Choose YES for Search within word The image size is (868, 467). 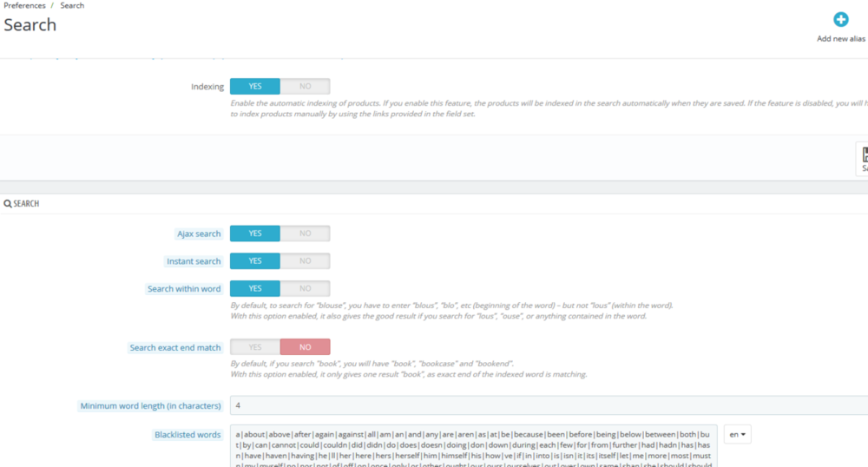click(255, 289)
